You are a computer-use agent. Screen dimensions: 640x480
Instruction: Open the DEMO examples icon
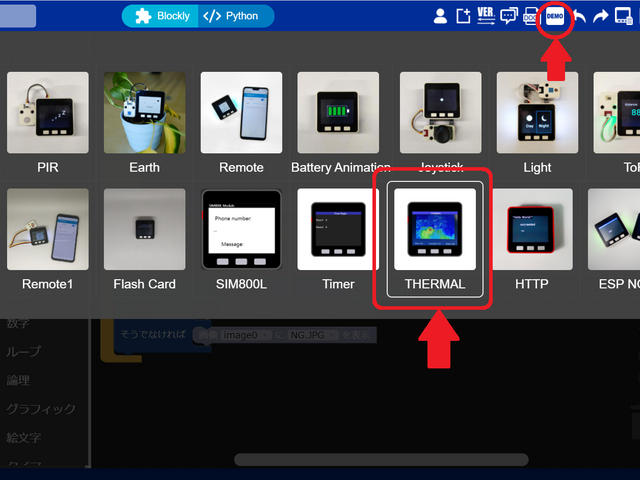click(555, 16)
